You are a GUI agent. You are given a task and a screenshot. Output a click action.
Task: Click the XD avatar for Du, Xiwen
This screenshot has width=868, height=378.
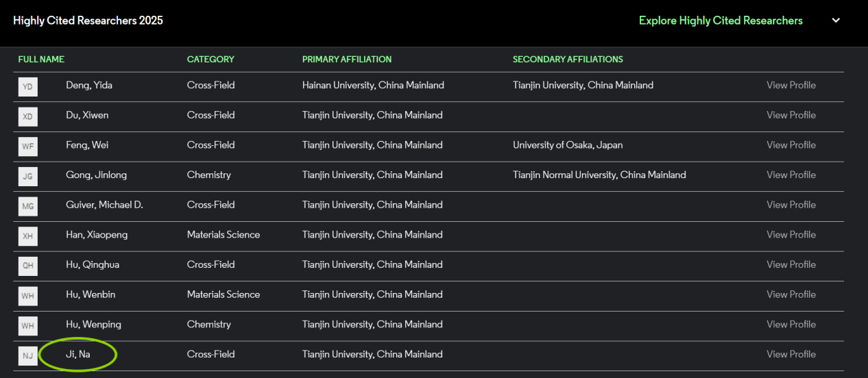point(27,116)
